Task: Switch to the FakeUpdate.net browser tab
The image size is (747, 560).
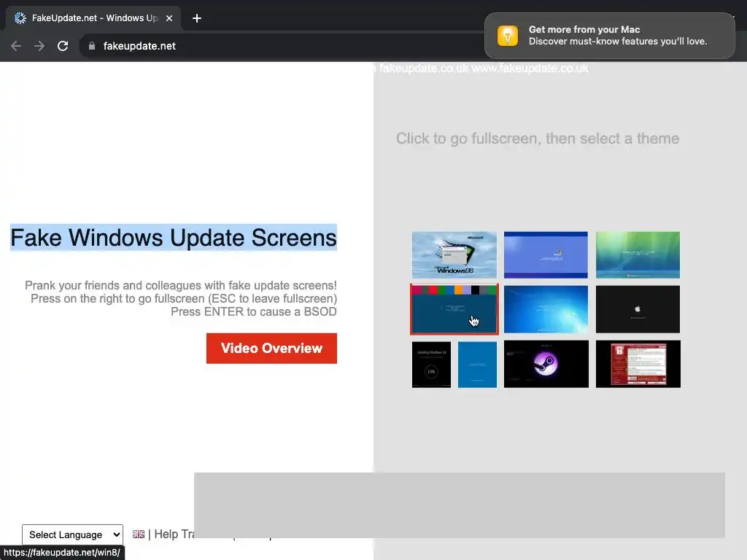Action: [x=93, y=18]
